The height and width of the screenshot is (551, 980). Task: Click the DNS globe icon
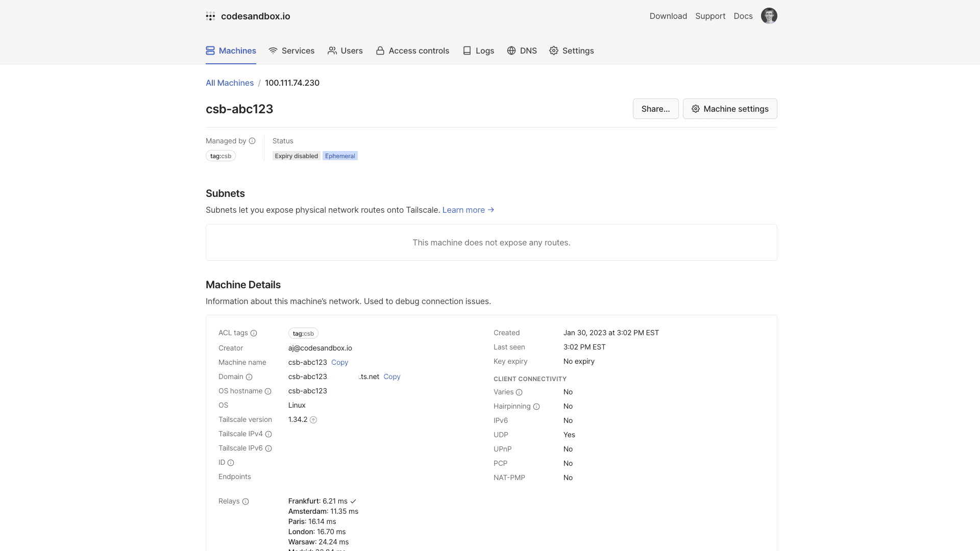click(x=510, y=51)
